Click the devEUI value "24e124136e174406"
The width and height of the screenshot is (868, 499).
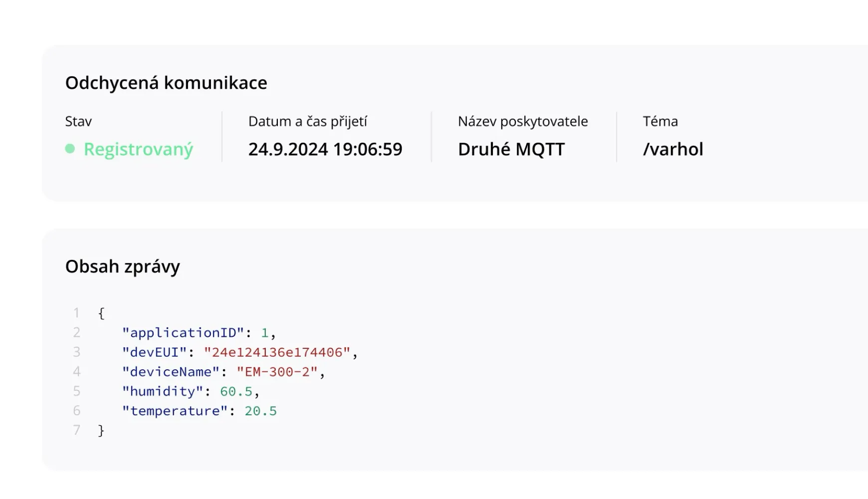tap(277, 352)
